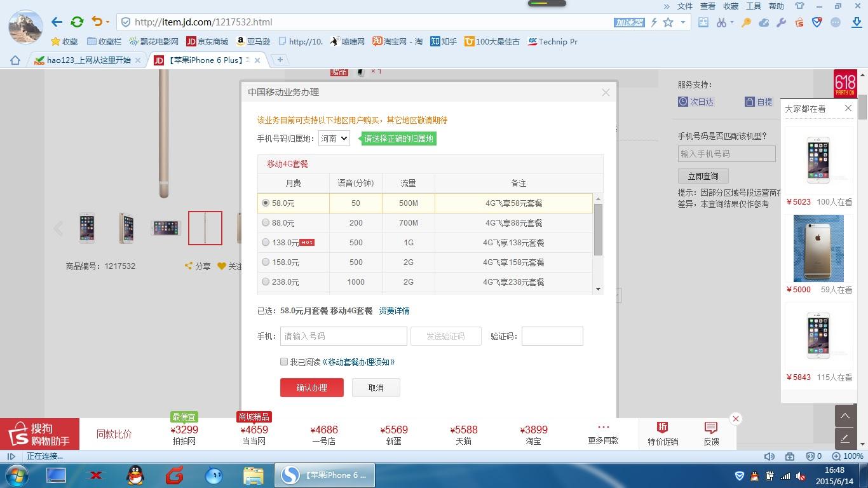Screen dimensions: 868x488
Task: Click the ¥5000 gold iPhone thumbnail
Action: 818,248
